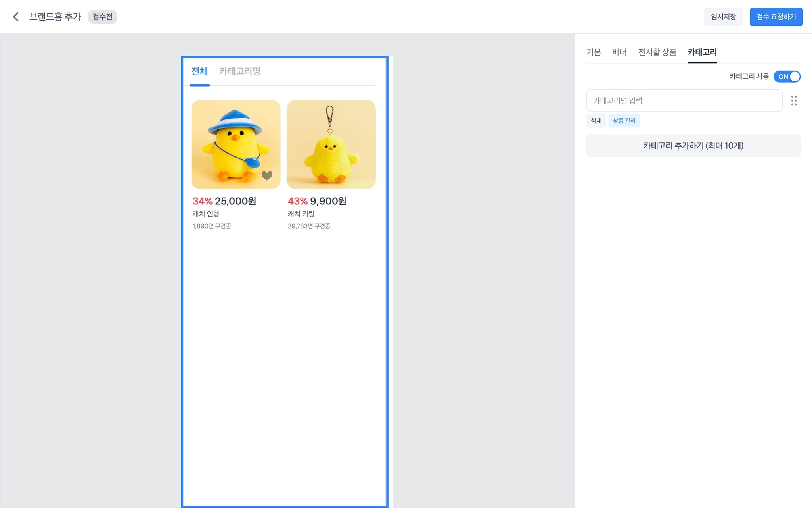812x508 pixels.
Task: Click the category drag handle dots
Action: [x=794, y=100]
